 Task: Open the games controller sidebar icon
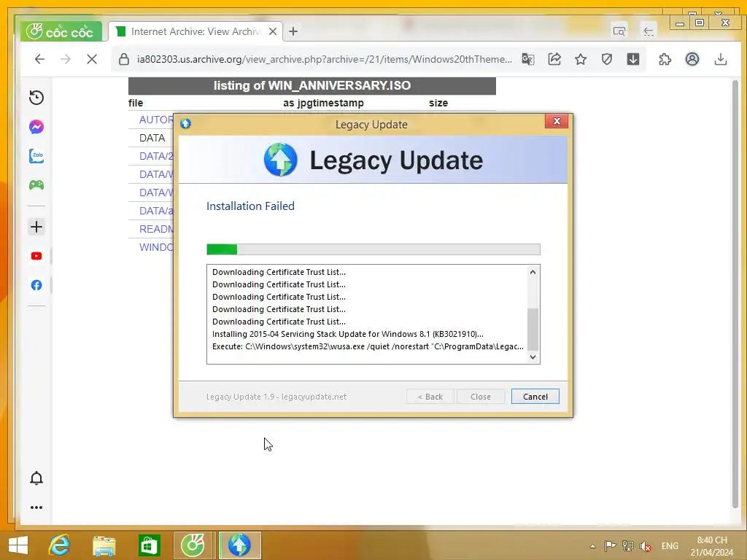tap(36, 184)
